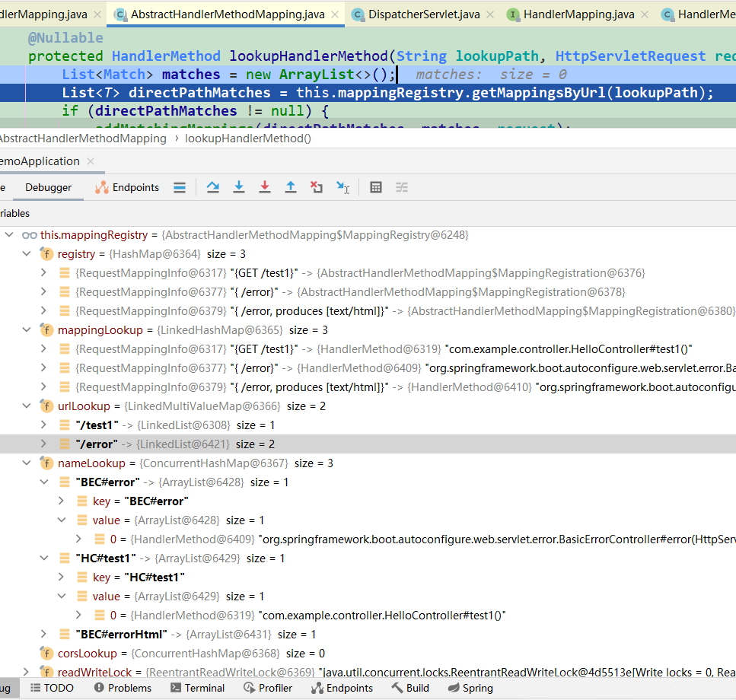Show execution point icon in debugger toolbar
Viewport: 736px width, 700px height.
(180, 187)
